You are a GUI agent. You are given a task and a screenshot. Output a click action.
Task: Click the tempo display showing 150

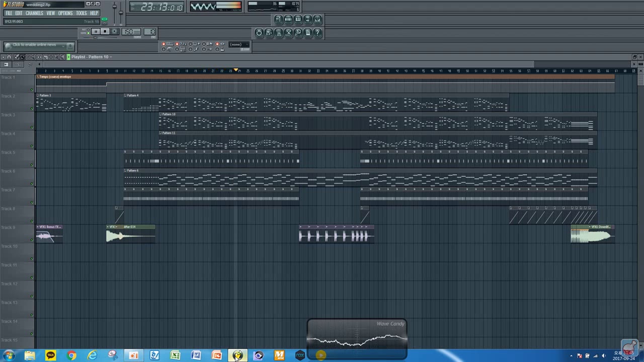(132, 32)
